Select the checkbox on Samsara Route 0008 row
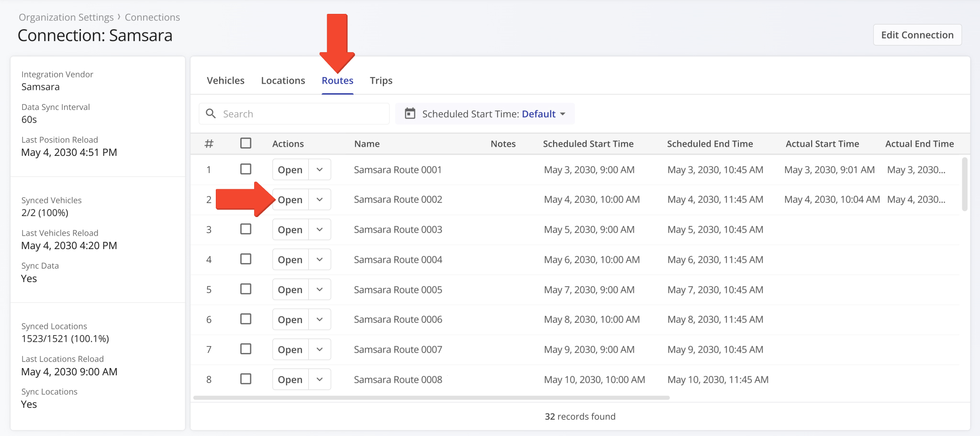The image size is (980, 436). (x=246, y=379)
